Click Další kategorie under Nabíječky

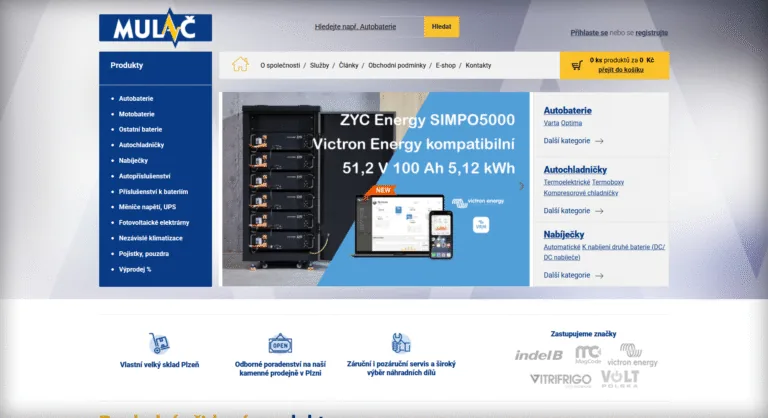567,276
